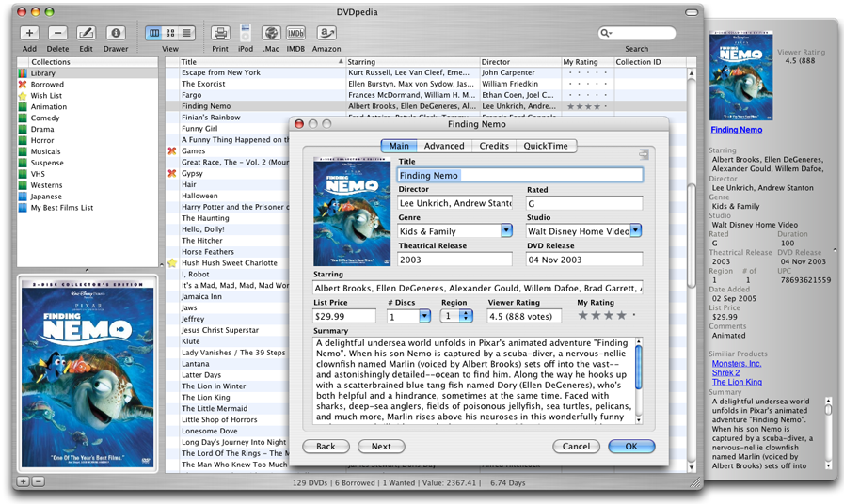The height and width of the screenshot is (504, 844).
Task: Select the Japanese smart collection
Action: point(88,197)
